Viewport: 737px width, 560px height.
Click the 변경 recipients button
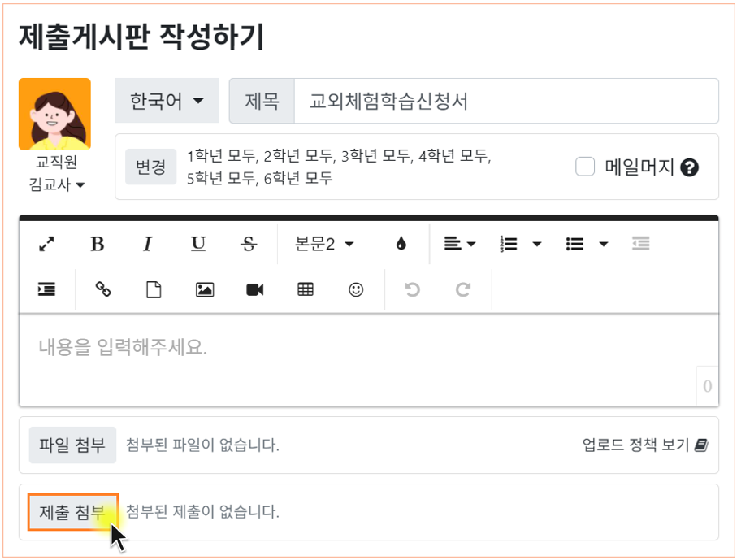click(150, 167)
